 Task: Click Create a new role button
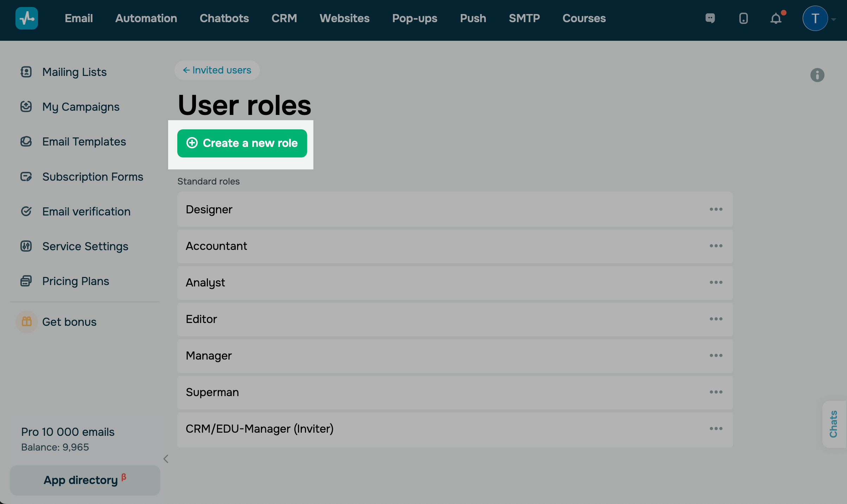[242, 143]
